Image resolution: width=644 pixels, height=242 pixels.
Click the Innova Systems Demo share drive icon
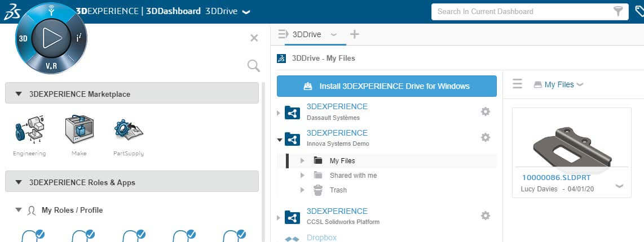pos(292,140)
